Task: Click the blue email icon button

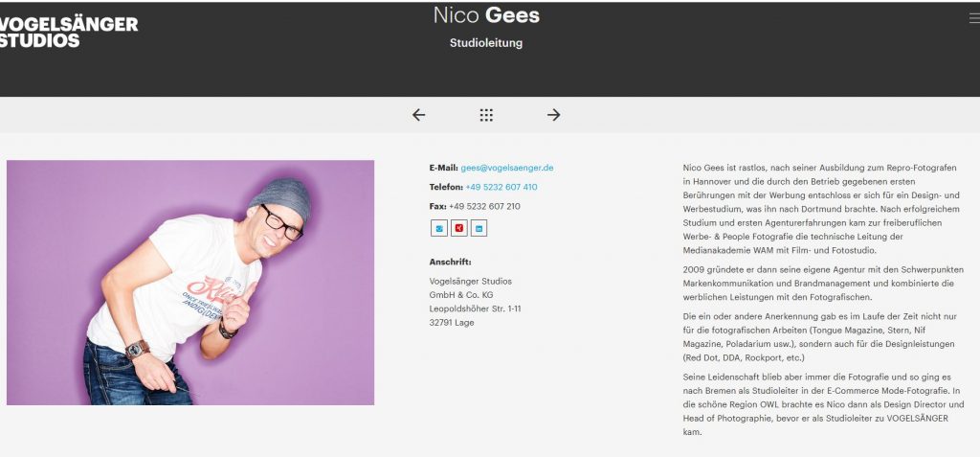Action: [x=439, y=228]
